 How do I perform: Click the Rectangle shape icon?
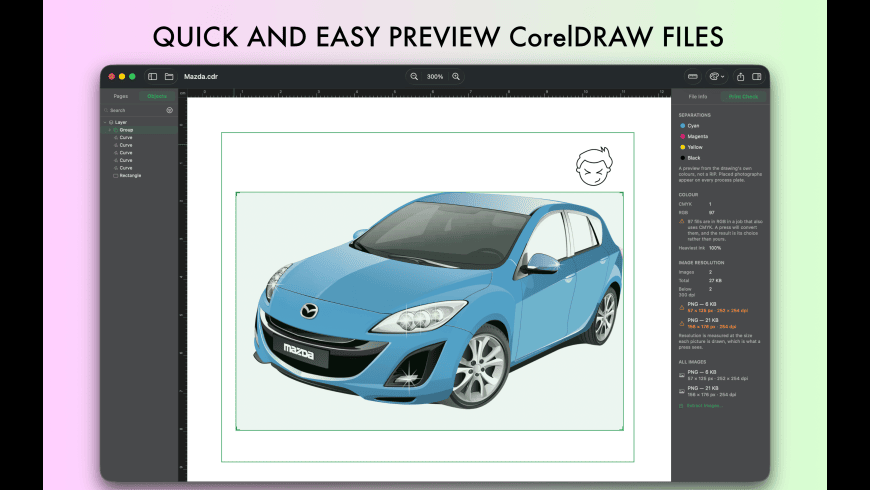pyautogui.click(x=116, y=175)
